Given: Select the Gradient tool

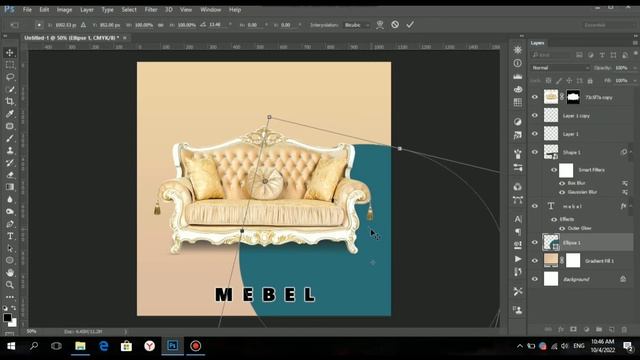Looking at the screenshot, I should [10, 187].
